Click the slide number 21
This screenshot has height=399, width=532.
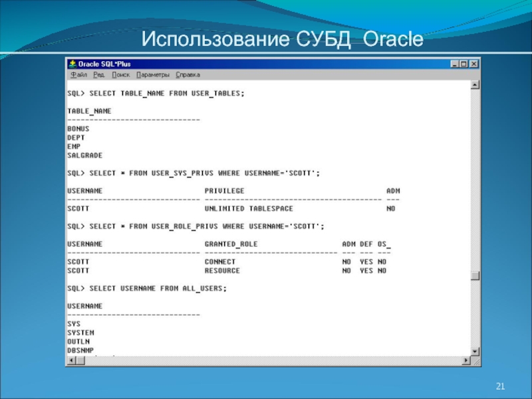click(501, 386)
